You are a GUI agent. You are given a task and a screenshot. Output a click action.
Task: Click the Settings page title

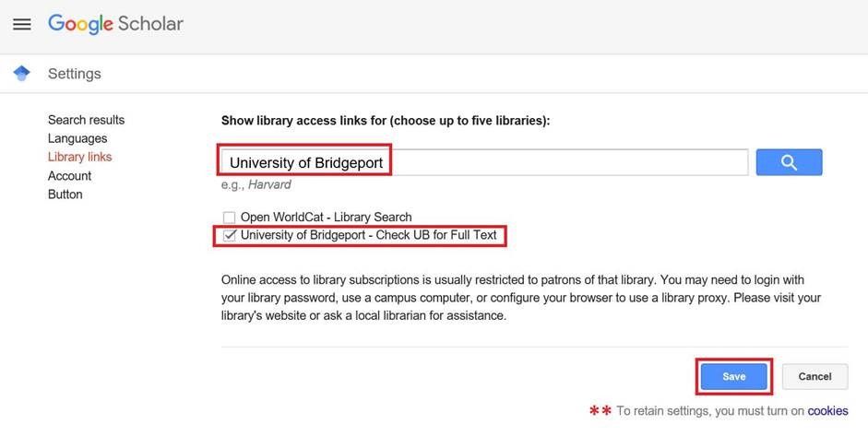pyautogui.click(x=75, y=74)
